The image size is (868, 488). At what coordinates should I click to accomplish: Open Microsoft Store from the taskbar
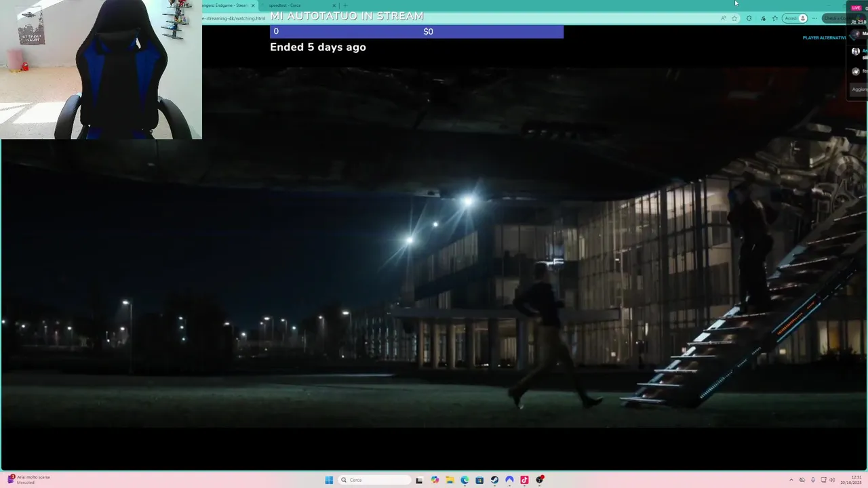479,480
